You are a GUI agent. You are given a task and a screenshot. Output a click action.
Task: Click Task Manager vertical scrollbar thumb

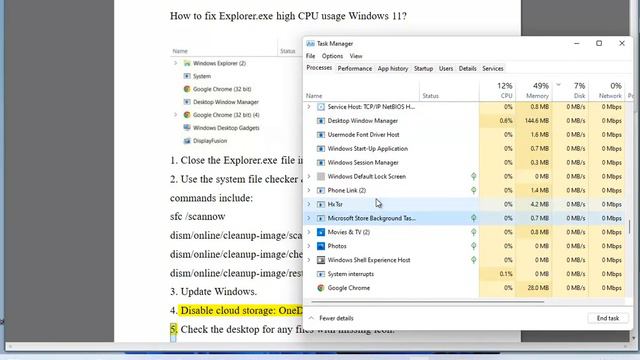tap(629, 227)
